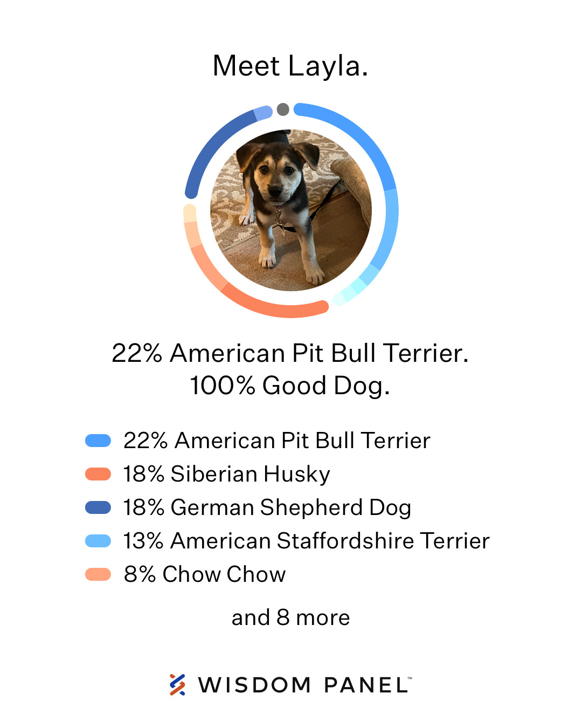The height and width of the screenshot is (728, 582).
Task: Click the Wisdom Panel DNA logo icon
Action: coord(177,685)
